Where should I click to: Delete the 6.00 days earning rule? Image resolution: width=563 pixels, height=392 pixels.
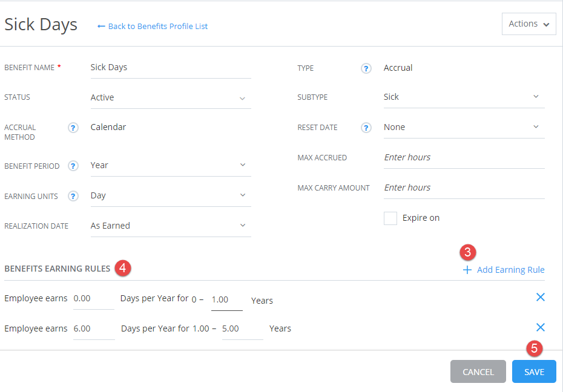541,327
